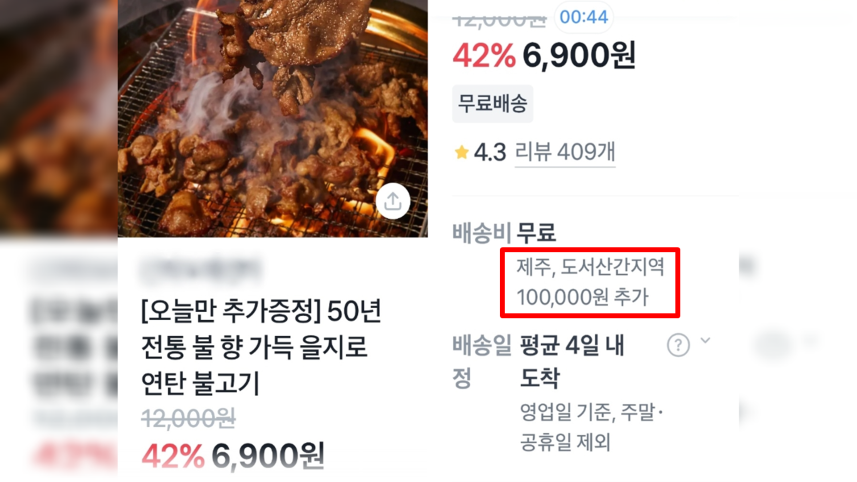The width and height of the screenshot is (857, 482).
Task: Click the 6,900원 price below product title
Action: 268,456
